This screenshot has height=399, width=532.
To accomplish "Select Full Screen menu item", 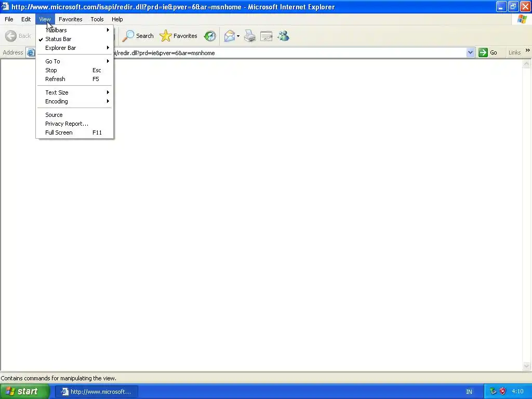I will pos(75,132).
